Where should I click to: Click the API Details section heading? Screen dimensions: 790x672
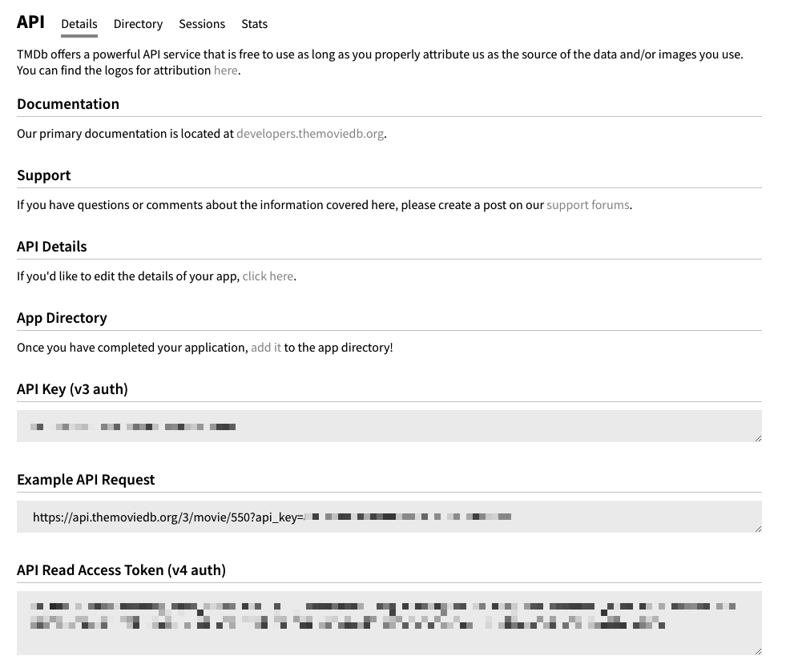51,247
